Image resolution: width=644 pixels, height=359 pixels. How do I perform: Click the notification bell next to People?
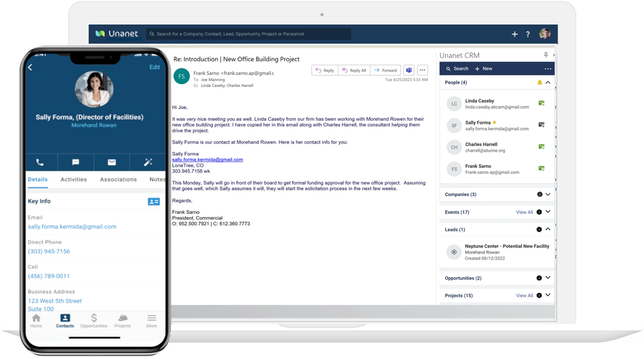(x=539, y=82)
